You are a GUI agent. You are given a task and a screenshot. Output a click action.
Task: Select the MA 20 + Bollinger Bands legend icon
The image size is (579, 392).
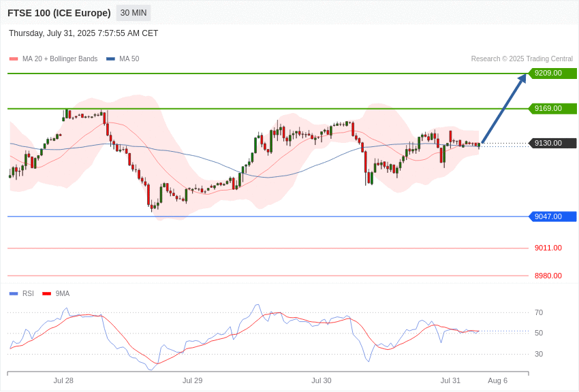pos(12,59)
